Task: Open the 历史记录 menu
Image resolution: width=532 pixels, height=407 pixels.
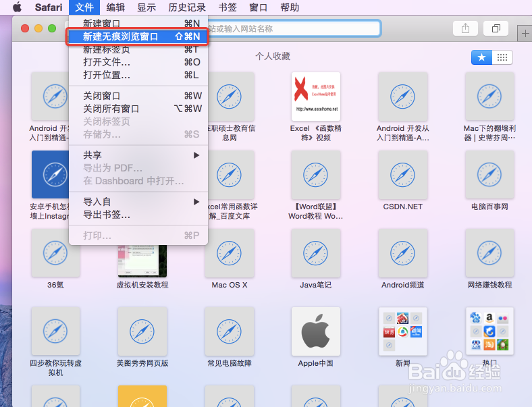Action: (x=187, y=7)
